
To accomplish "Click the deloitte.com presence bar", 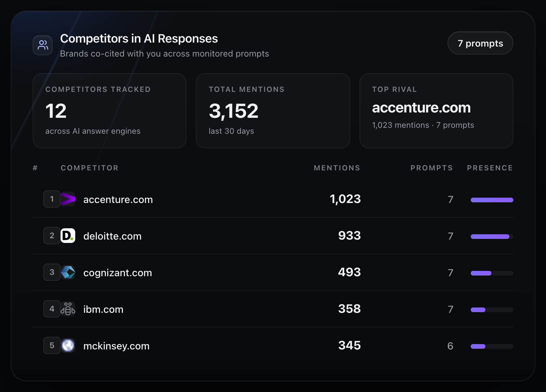I will point(492,237).
